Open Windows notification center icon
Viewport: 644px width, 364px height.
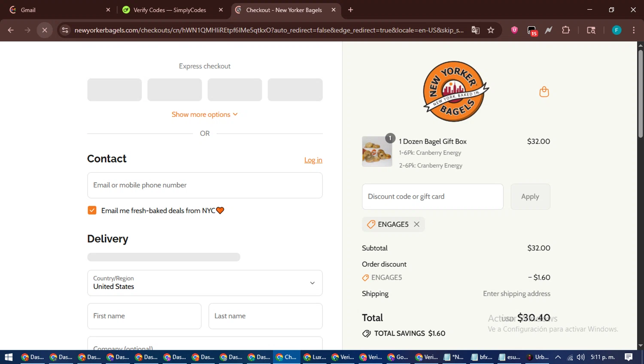[629, 357]
